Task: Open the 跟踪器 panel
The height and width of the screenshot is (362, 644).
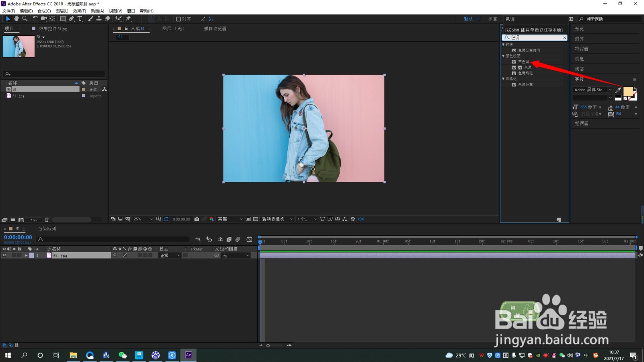Action: tap(581, 49)
